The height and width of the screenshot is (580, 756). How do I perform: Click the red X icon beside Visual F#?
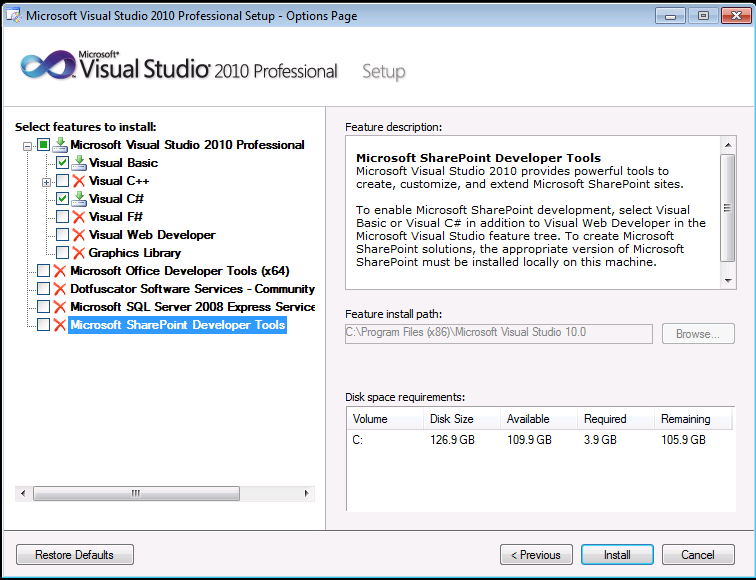79,217
